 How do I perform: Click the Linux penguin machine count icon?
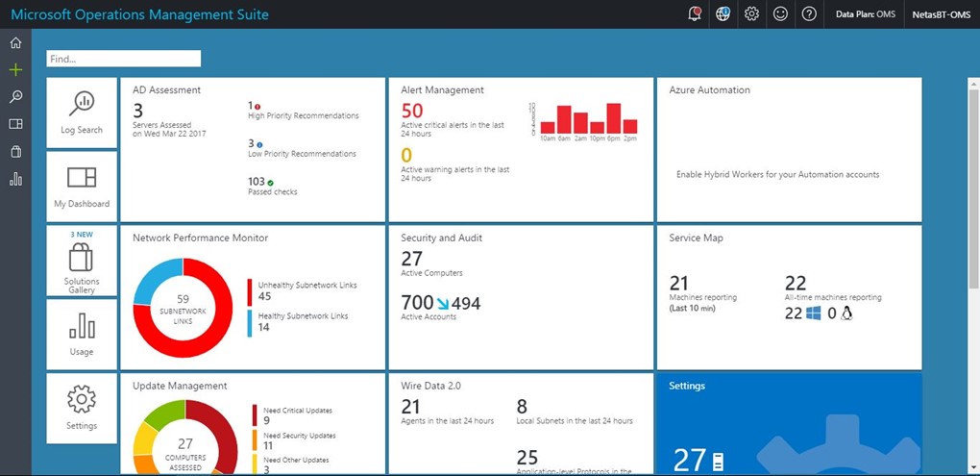coord(846,313)
